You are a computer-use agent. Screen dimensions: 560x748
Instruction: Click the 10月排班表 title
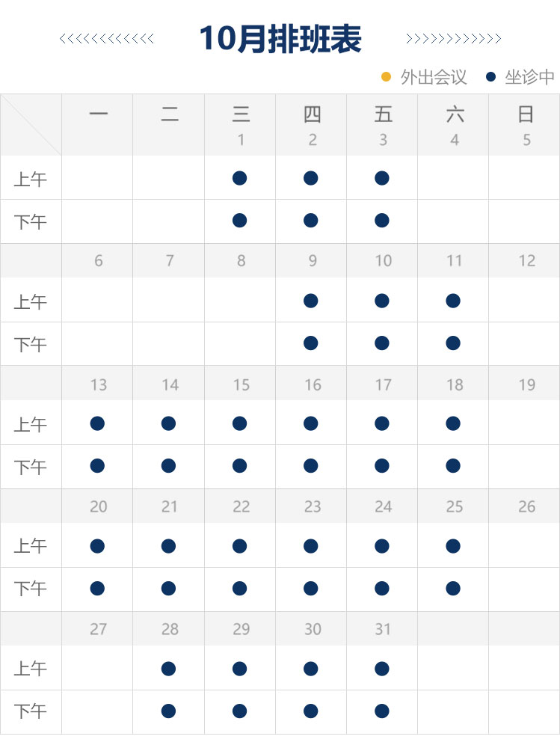pos(280,39)
